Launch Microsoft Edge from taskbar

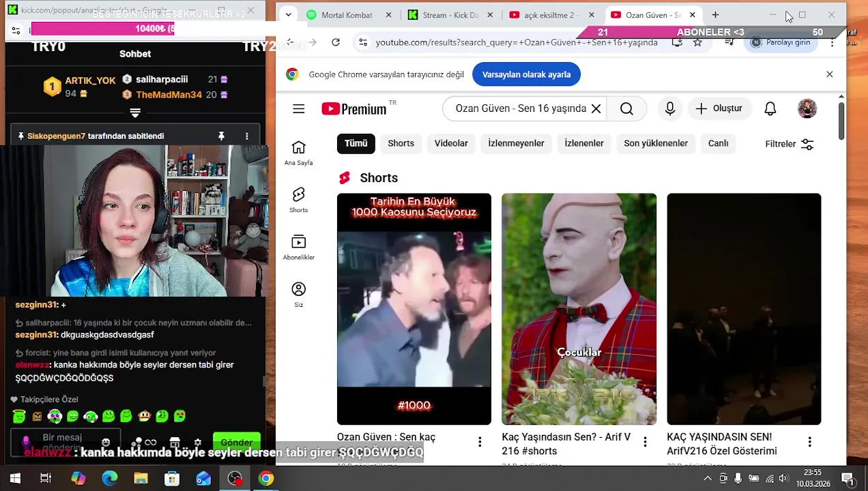click(x=109, y=479)
